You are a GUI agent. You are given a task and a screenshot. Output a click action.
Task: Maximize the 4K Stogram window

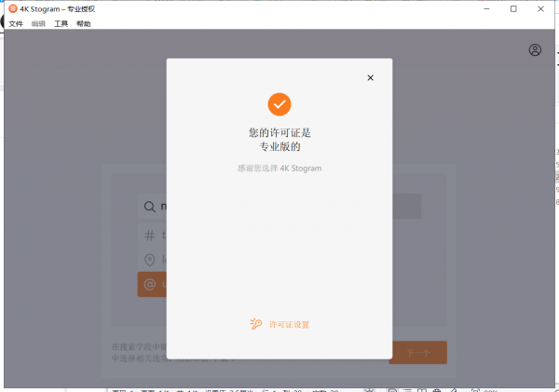coord(513,9)
